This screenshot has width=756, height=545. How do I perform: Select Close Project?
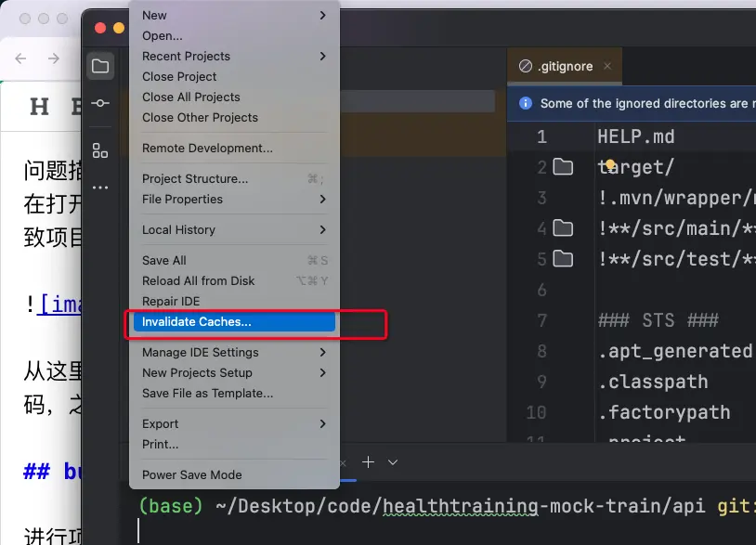click(x=234, y=77)
